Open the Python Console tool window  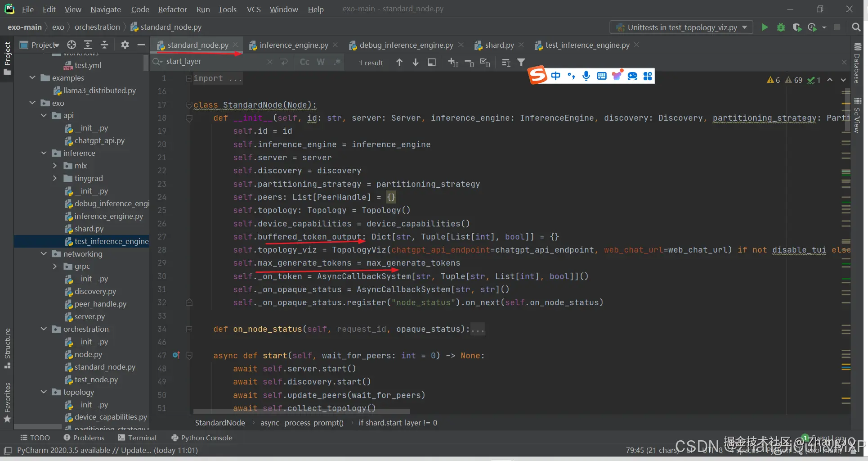(202, 438)
